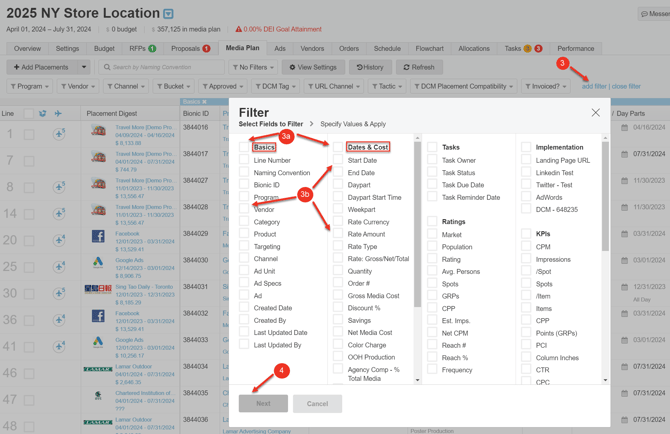Click the History button
Viewport: 670px width, 434px height.
pos(370,67)
